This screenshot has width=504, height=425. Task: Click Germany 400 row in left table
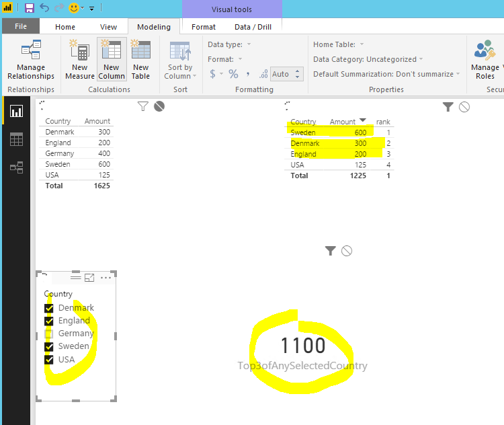(77, 153)
